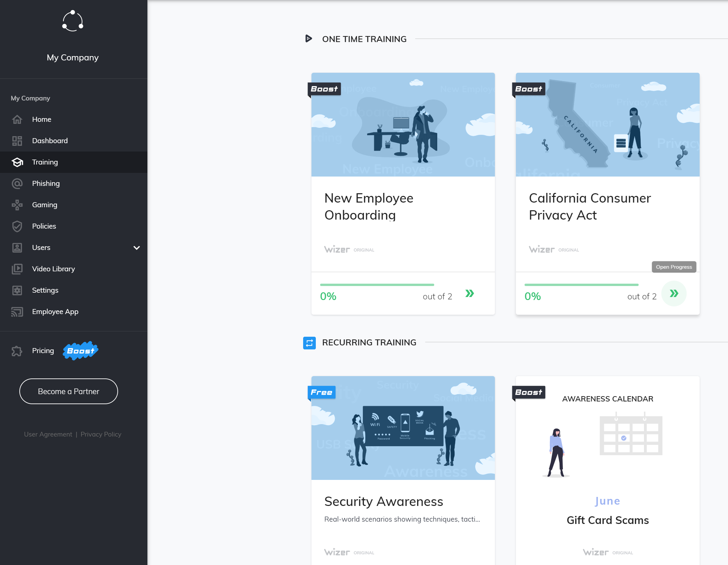Click New Employee Onboarding card thumbnail
This screenshot has width=728, height=565.
pyautogui.click(x=403, y=124)
